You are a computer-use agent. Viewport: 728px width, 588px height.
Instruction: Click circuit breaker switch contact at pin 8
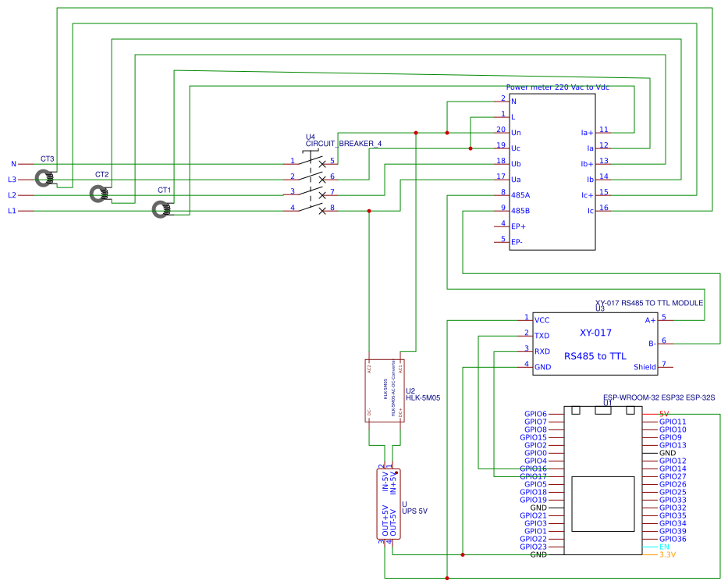click(x=322, y=211)
